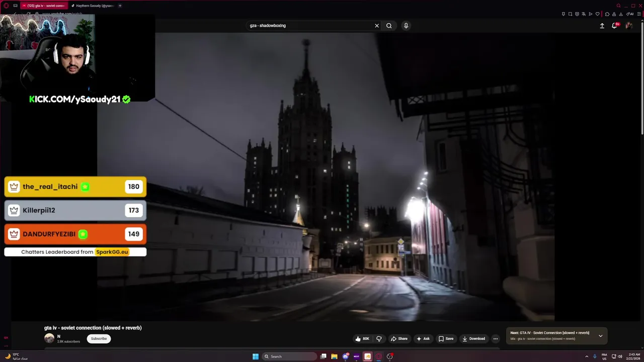Click Opera's send flow arrow icon
This screenshot has width=644, height=362.
(591, 14)
